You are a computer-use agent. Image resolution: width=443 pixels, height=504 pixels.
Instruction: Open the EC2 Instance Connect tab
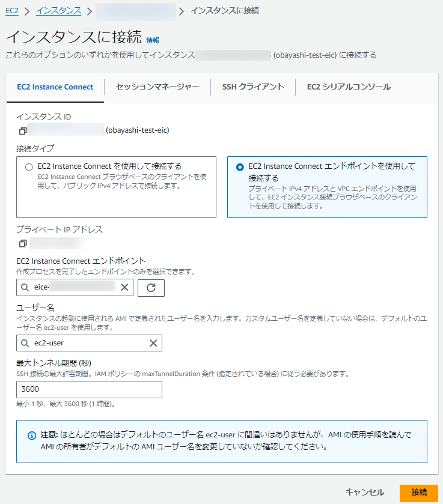(55, 87)
